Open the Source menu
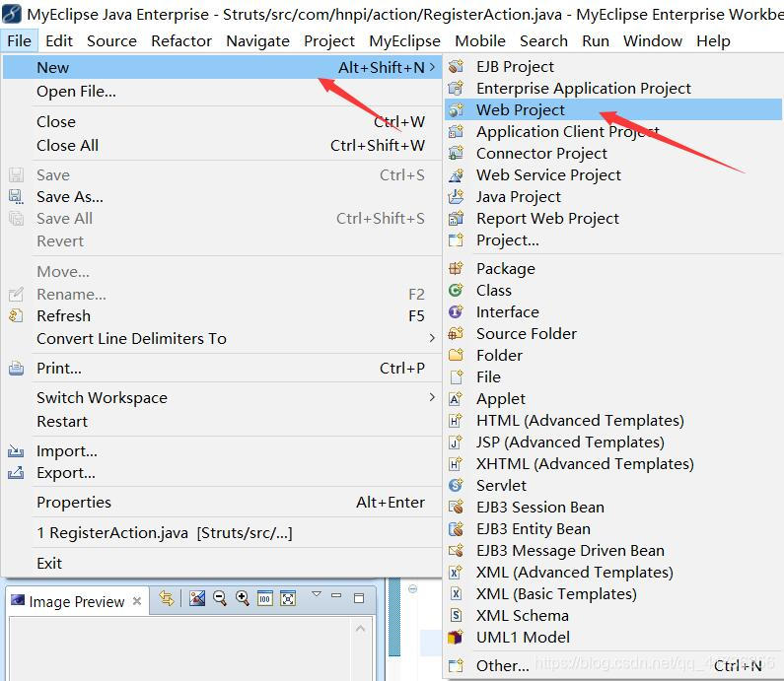 pos(111,41)
